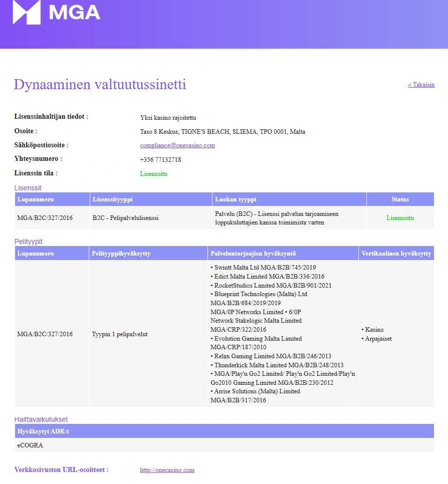Open the compliance@onecasino.com email link
Viewport: 448px width, 484px height.
177,145
